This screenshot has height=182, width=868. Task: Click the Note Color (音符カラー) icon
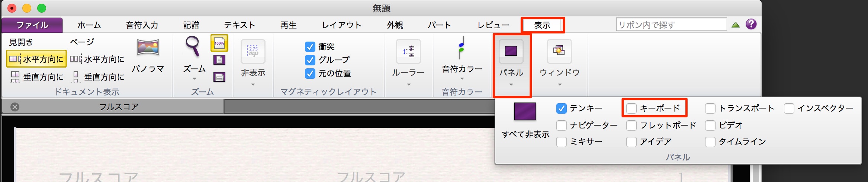pyautogui.click(x=461, y=48)
